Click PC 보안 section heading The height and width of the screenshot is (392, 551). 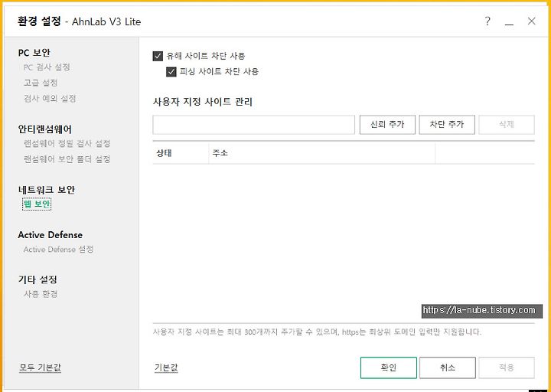pos(34,53)
